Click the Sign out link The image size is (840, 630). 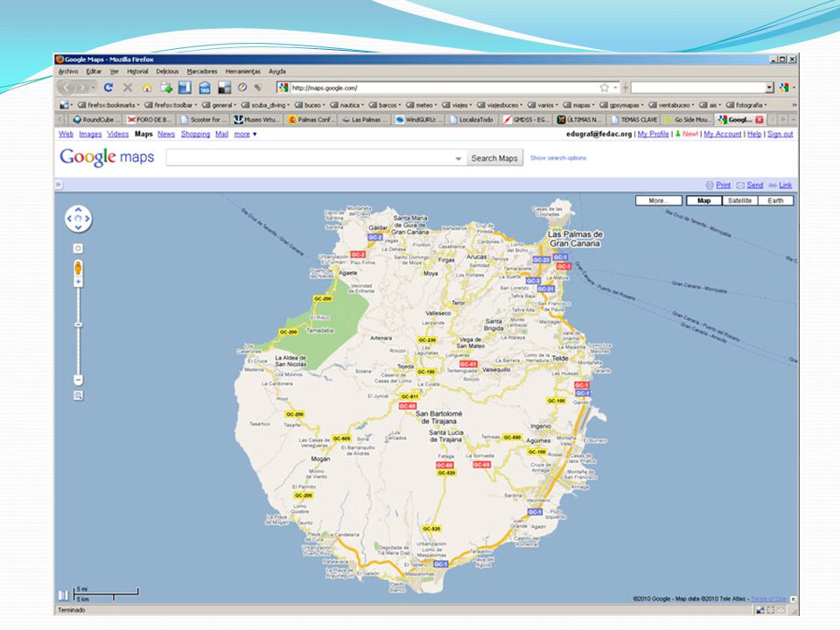780,134
